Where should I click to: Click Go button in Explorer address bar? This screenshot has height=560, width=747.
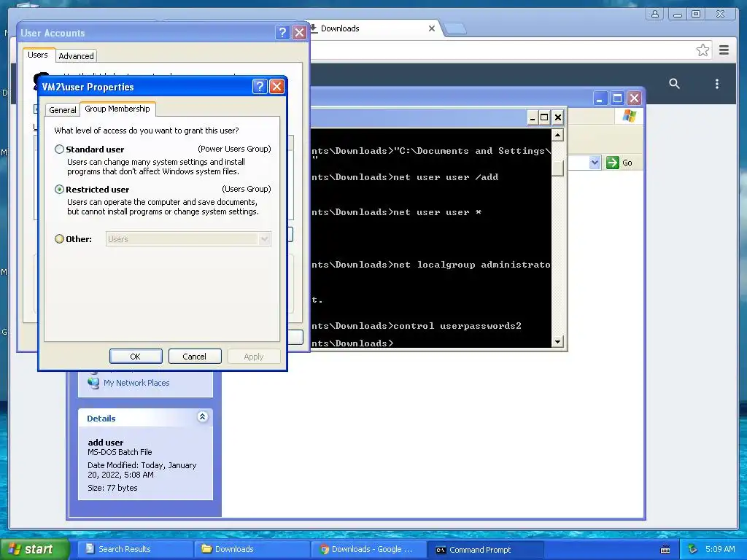[620, 163]
